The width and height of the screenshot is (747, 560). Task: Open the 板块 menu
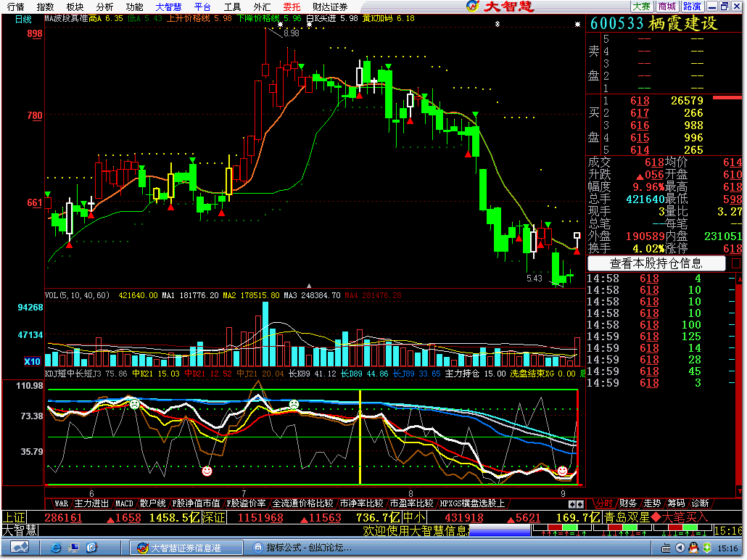pos(74,7)
